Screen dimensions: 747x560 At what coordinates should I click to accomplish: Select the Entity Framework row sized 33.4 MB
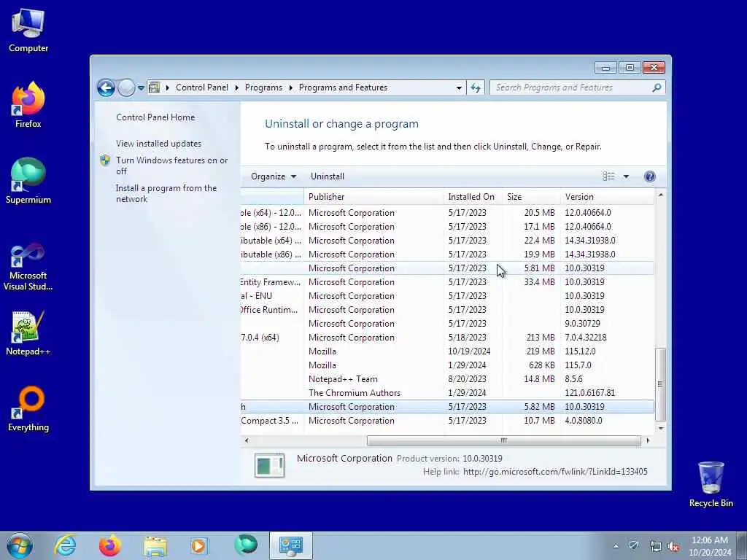[447, 282]
